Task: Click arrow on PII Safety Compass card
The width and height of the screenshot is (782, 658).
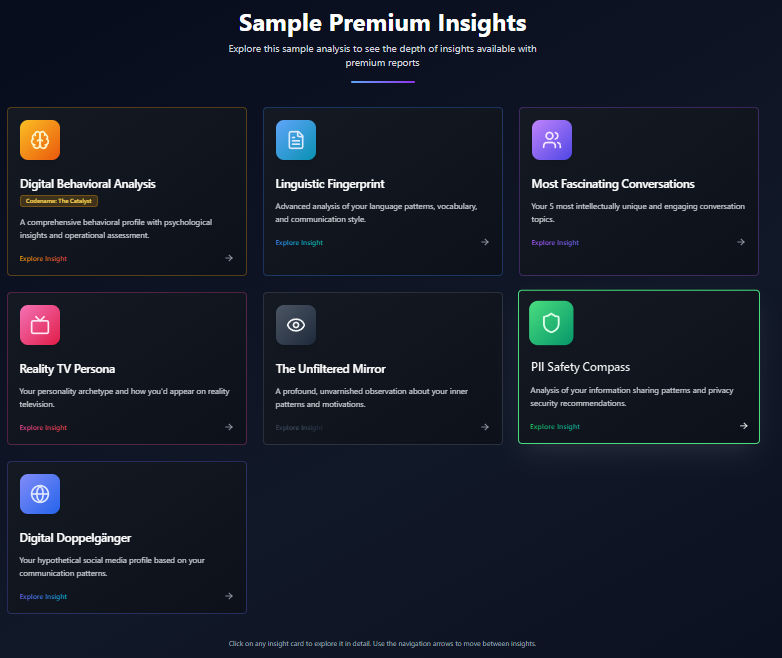Action: click(x=743, y=426)
